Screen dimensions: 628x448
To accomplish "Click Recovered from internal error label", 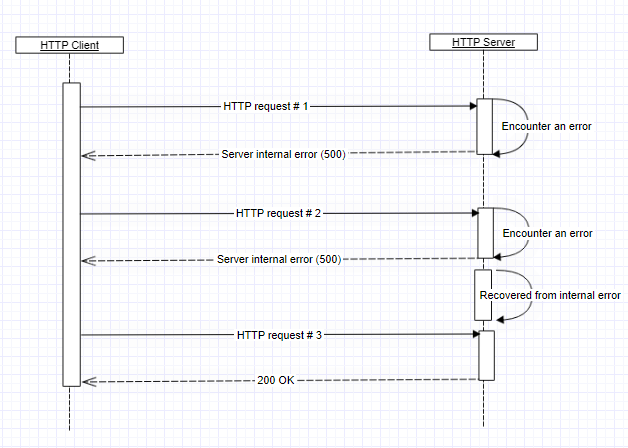I will 550,295.
